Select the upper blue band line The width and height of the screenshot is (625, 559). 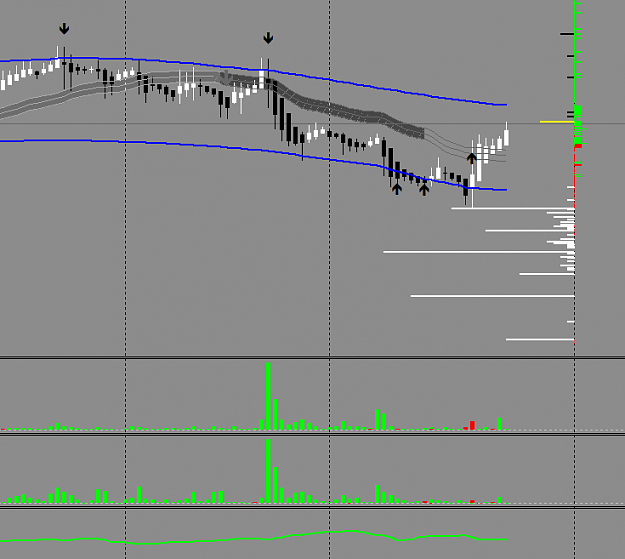[254, 69]
